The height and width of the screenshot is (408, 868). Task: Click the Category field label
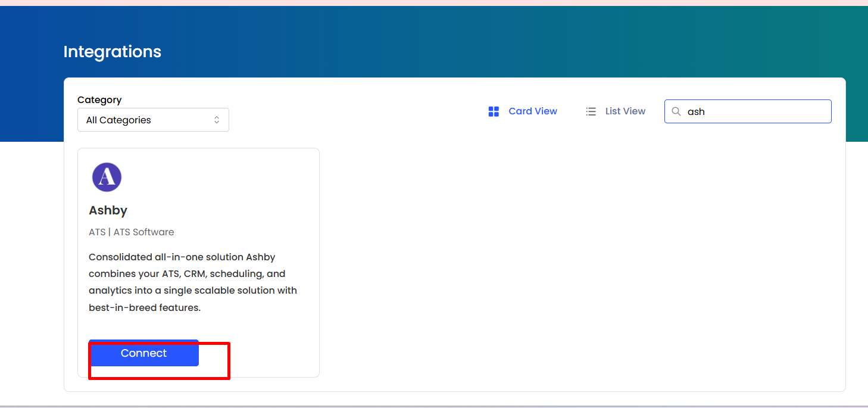coord(99,100)
